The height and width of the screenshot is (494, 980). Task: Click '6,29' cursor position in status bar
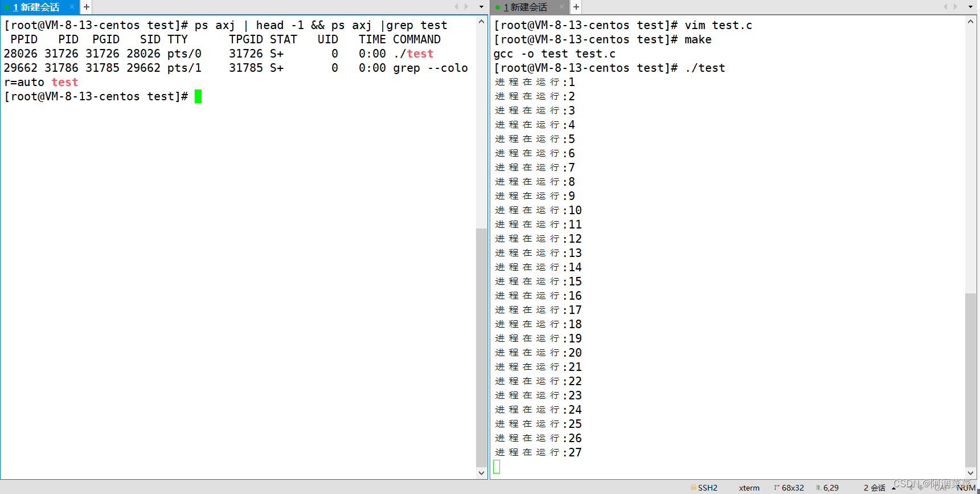coord(831,488)
